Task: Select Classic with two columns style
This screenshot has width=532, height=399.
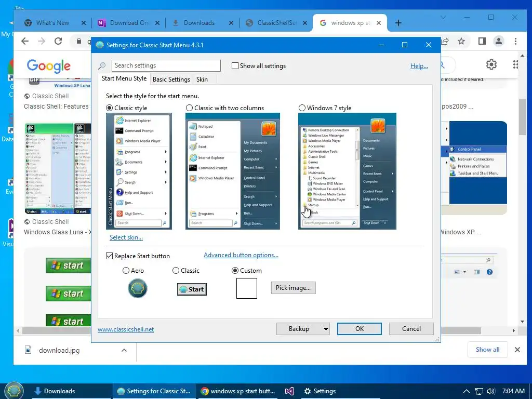Action: pos(189,108)
